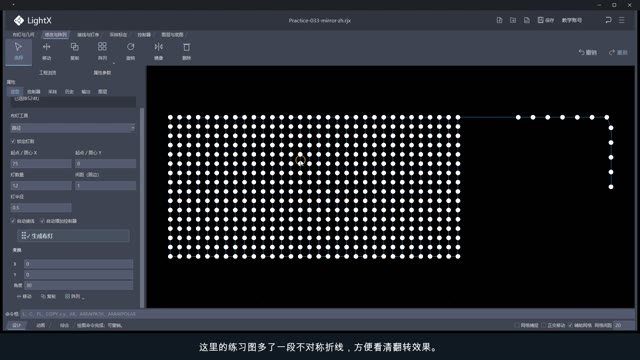Click the third document icon in title bar
640x360 pixels.
coord(527,20)
